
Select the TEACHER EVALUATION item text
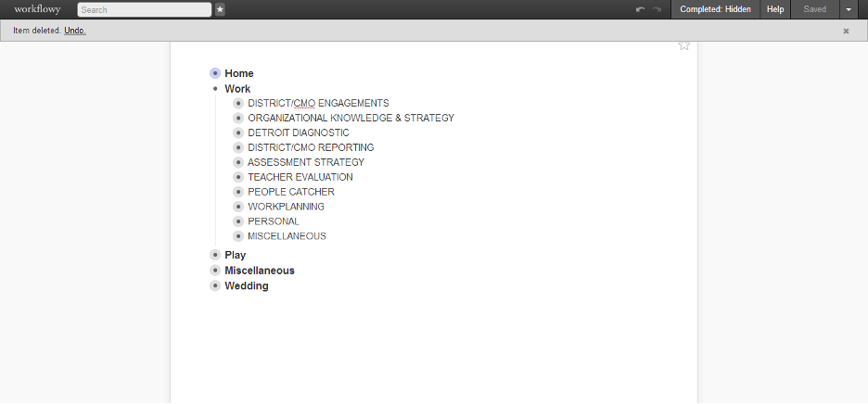300,177
